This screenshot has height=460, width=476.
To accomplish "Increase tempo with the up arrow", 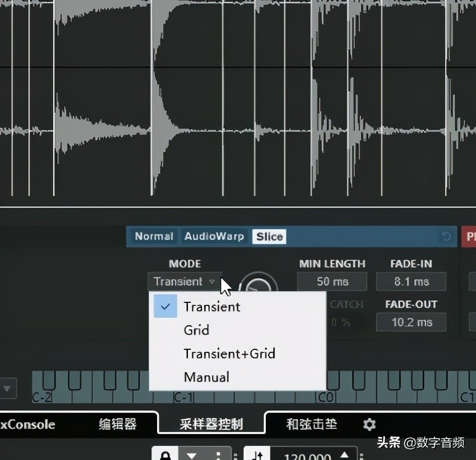I will coord(345,454).
